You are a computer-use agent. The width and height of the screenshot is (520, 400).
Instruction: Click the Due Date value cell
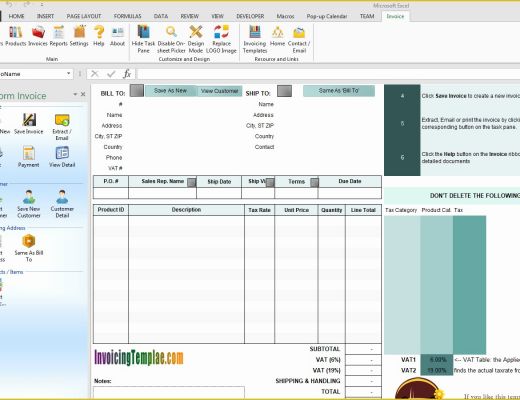[350, 193]
